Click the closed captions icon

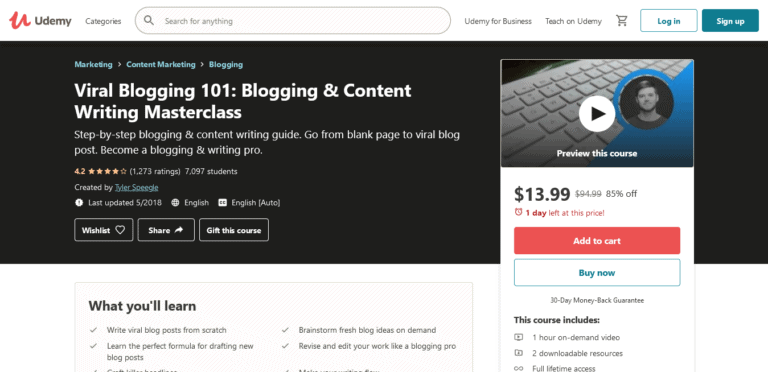[222, 203]
